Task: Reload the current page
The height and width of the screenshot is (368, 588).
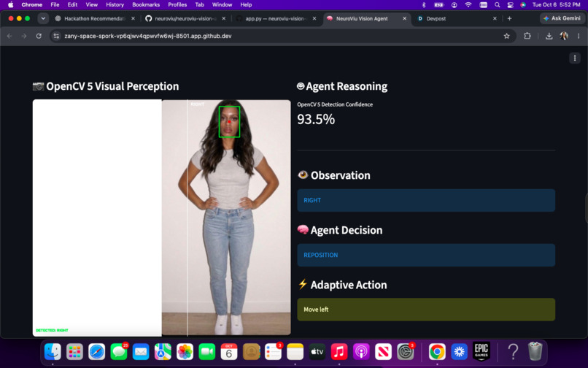Action: pos(39,36)
